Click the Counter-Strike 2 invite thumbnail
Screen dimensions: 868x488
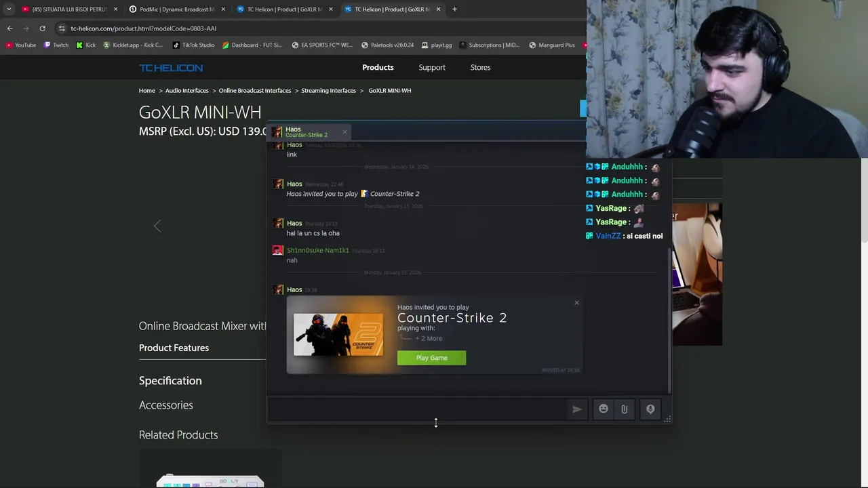coord(338,335)
